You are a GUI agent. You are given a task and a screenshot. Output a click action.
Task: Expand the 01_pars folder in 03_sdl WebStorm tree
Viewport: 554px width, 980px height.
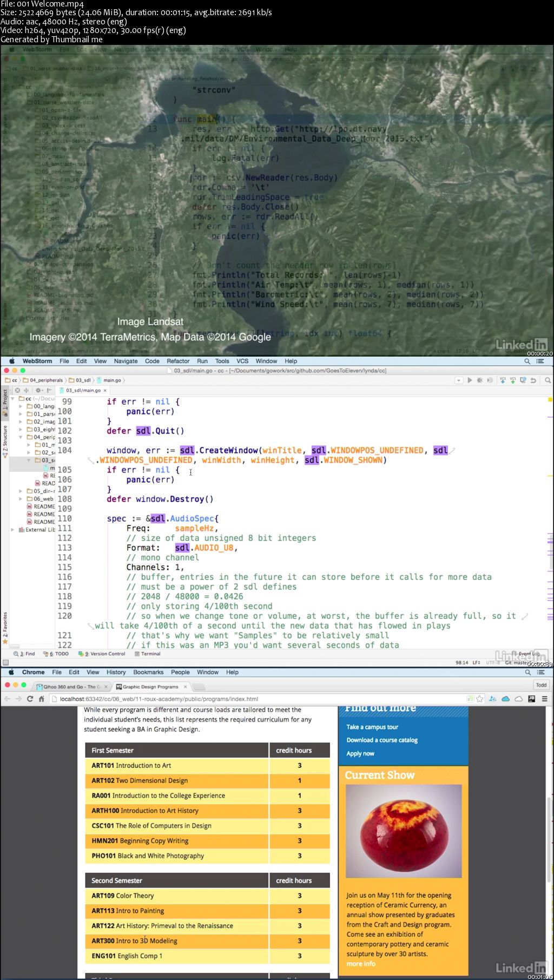pos(21,414)
